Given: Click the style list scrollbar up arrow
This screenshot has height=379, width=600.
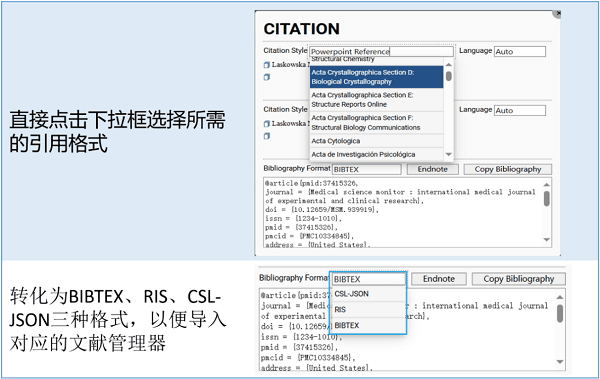Looking at the screenshot, I should point(449,64).
